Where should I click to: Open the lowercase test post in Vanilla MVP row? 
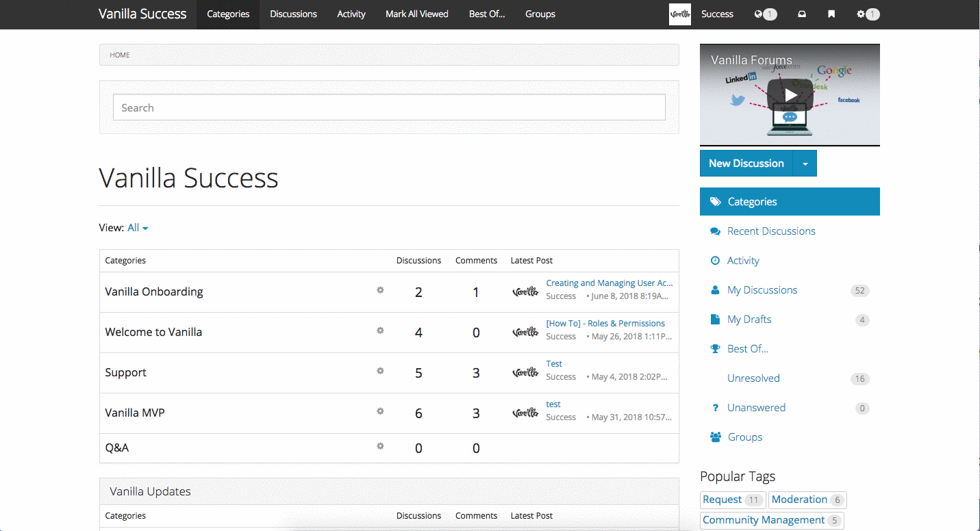click(x=553, y=404)
